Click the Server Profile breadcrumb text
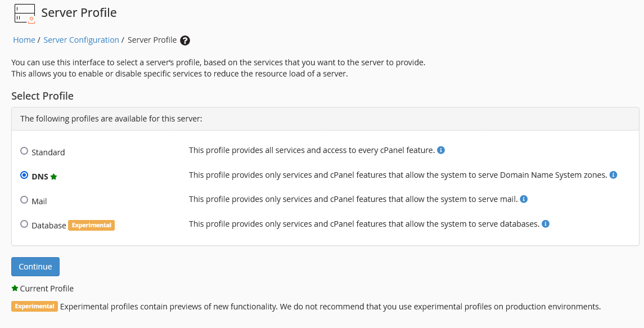The height and width of the screenshot is (328, 644). [152, 40]
